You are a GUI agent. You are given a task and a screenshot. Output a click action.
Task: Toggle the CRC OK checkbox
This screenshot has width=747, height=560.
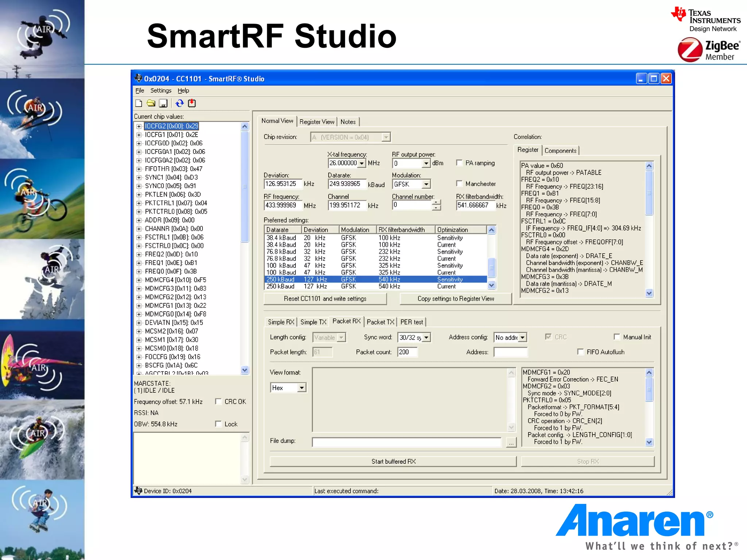point(218,401)
